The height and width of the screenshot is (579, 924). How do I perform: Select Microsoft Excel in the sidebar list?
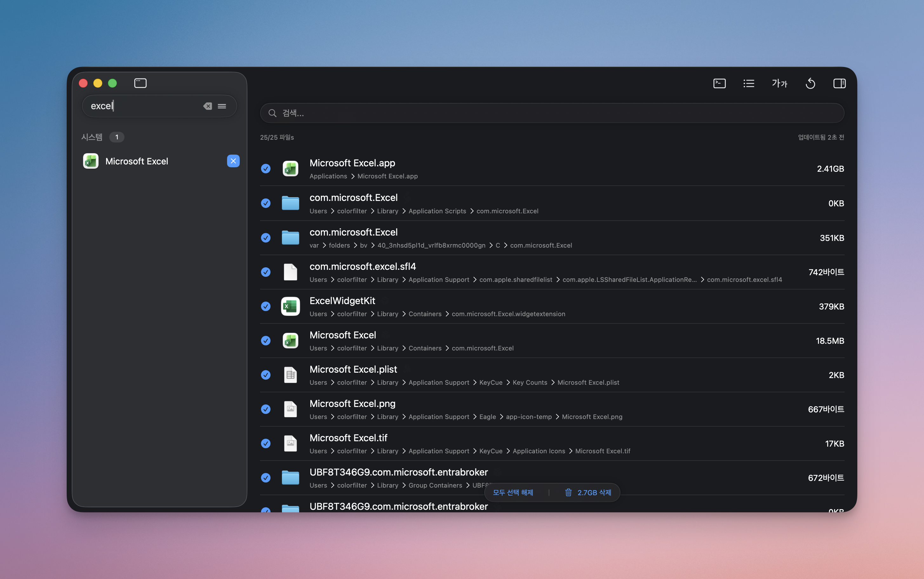[x=137, y=161]
